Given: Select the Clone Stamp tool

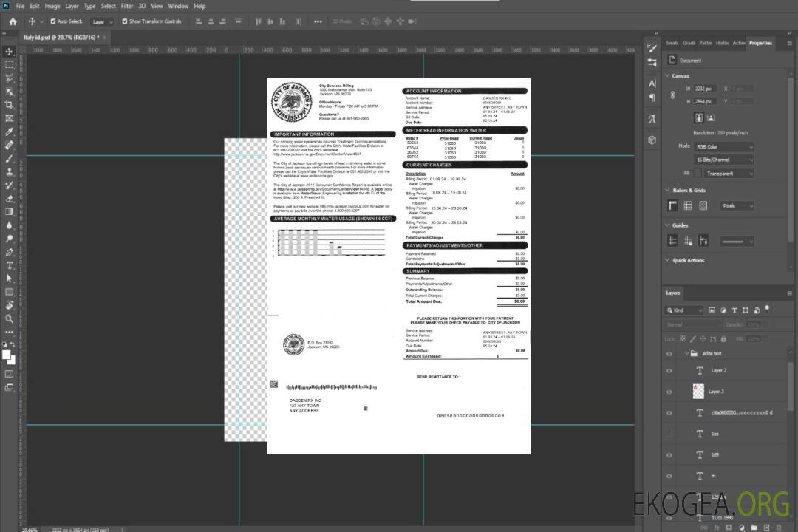Looking at the screenshot, I should coord(9,171).
